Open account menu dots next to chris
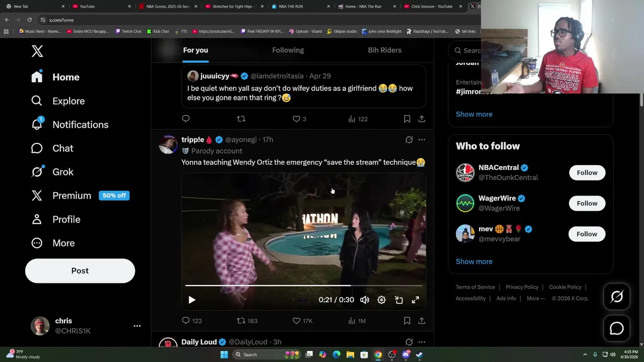 137,326
